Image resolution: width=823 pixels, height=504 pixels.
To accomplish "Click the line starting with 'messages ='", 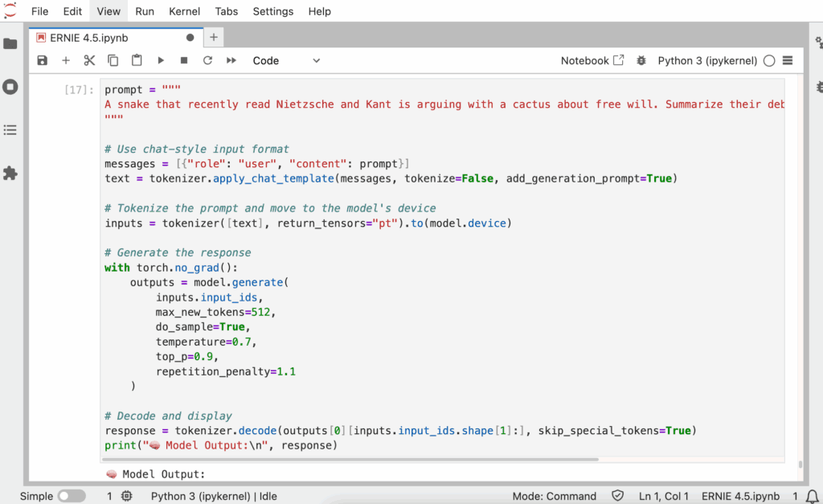I will (x=256, y=164).
